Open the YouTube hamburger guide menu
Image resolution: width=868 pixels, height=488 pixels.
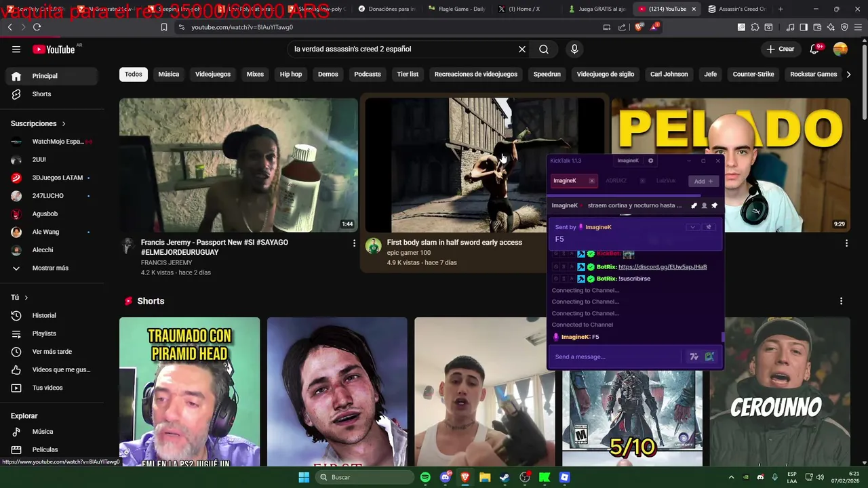[x=16, y=49]
